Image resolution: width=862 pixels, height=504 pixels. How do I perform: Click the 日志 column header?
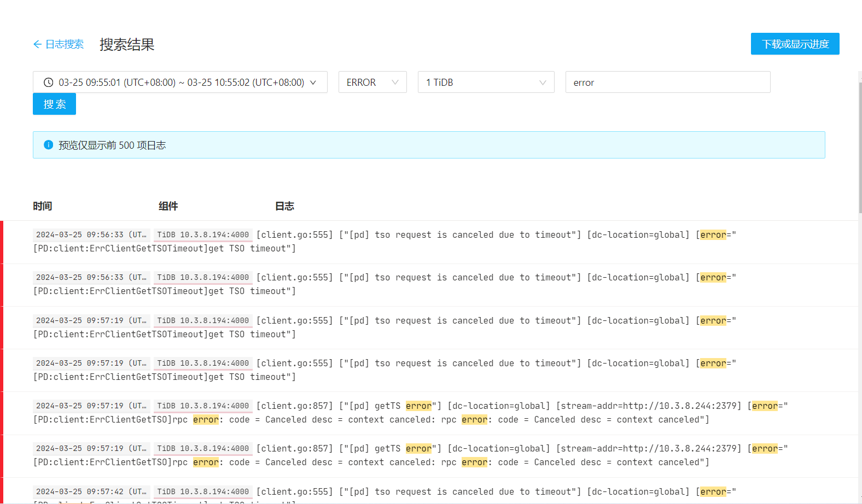point(284,206)
